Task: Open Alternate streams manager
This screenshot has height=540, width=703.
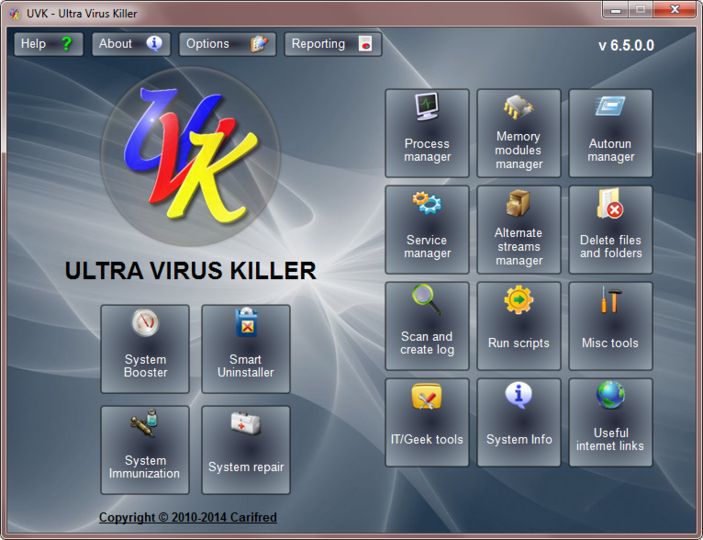Action: point(519,229)
